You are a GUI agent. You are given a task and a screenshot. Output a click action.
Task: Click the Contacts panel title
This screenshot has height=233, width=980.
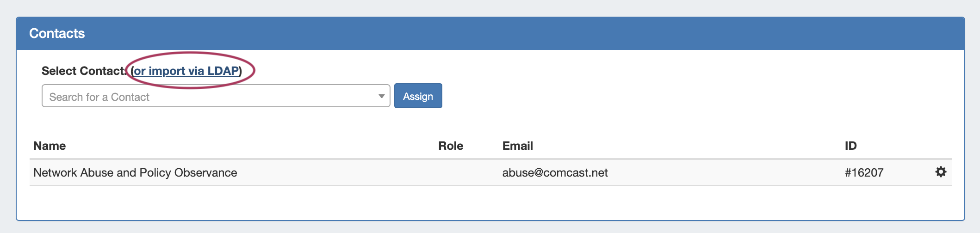[57, 33]
